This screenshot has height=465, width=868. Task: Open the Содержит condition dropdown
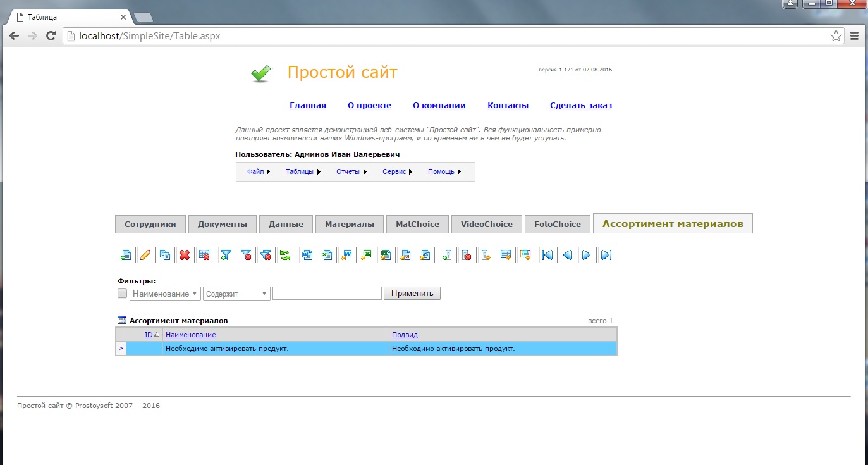click(x=236, y=294)
